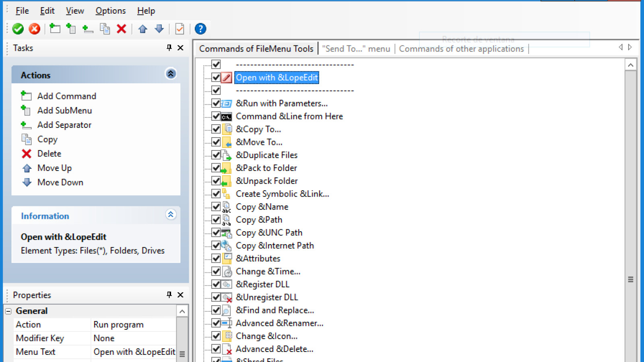Click the red Cancel Changes toolbar icon
This screenshot has width=644, height=362.
[35, 29]
